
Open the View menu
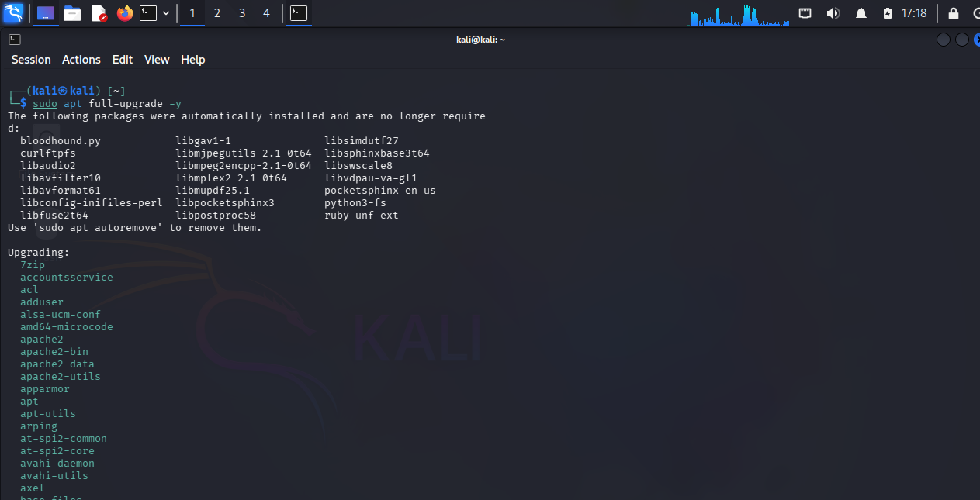pos(157,60)
